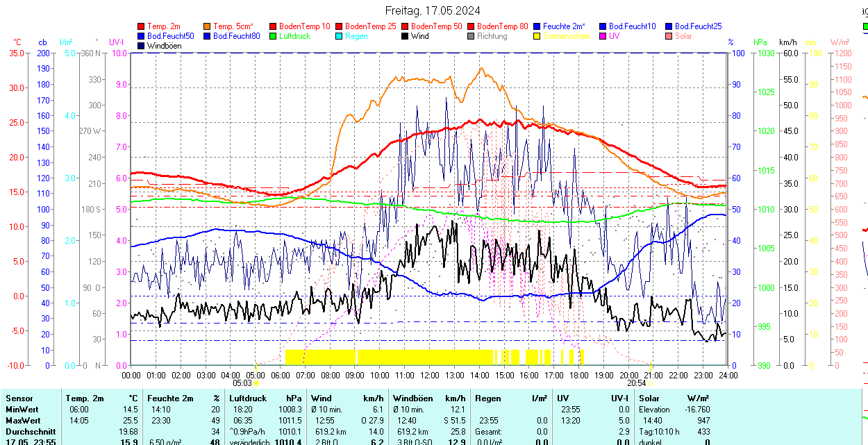This screenshot has width=868, height=445.
Task: Select the green Luftdruck legend marker
Action: tap(274, 36)
